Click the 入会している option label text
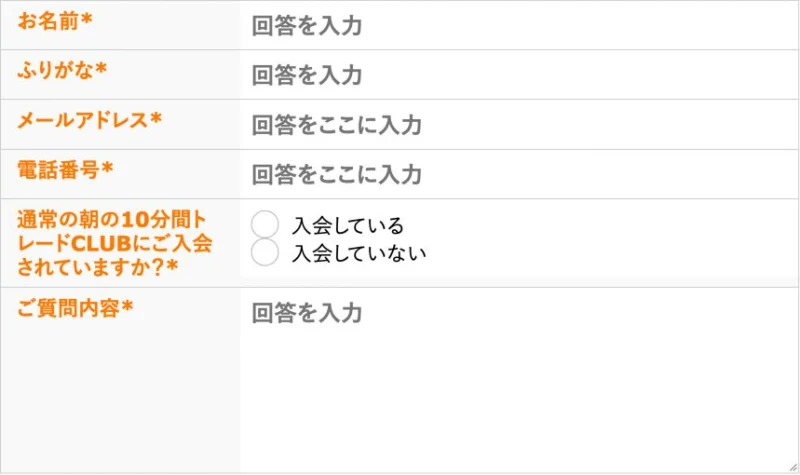Screen dimensions: 800x475 tap(348, 226)
